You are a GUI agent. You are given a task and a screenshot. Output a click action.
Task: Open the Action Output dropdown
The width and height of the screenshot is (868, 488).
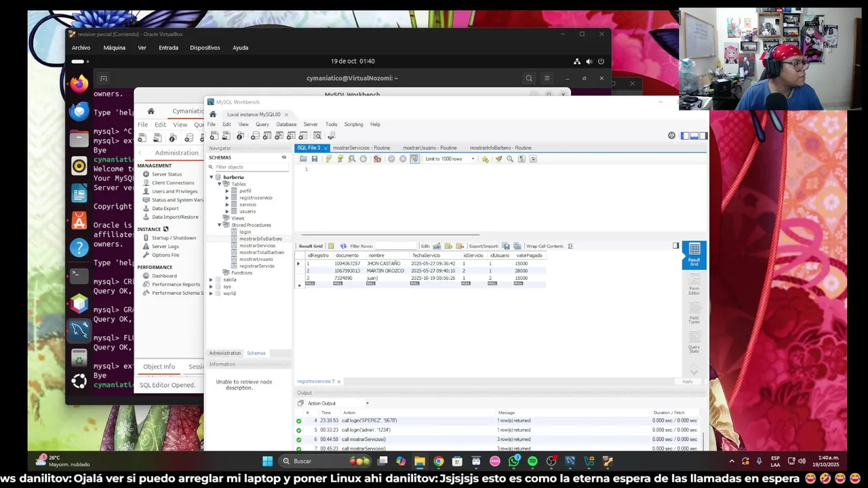pyautogui.click(x=338, y=403)
